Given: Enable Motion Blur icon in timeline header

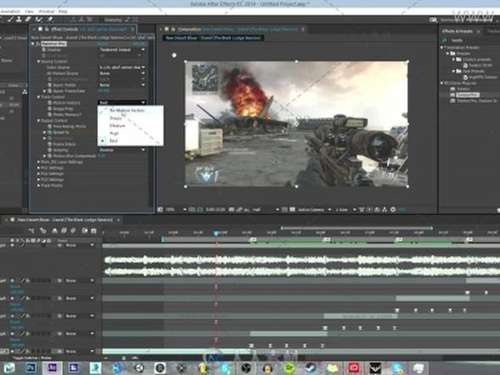Looking at the screenshot, I should (x=73, y=230).
